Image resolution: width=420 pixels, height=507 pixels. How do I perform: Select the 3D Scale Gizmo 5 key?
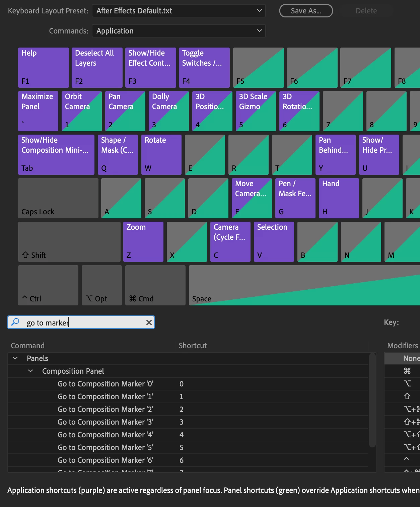[256, 111]
